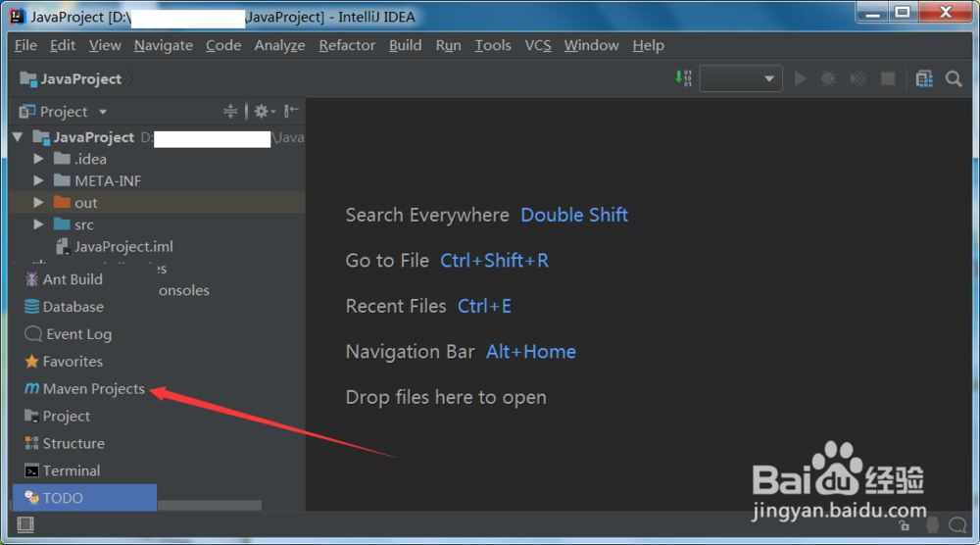Minimize the IntelliJ IDEA window
The width and height of the screenshot is (980, 545).
click(872, 13)
